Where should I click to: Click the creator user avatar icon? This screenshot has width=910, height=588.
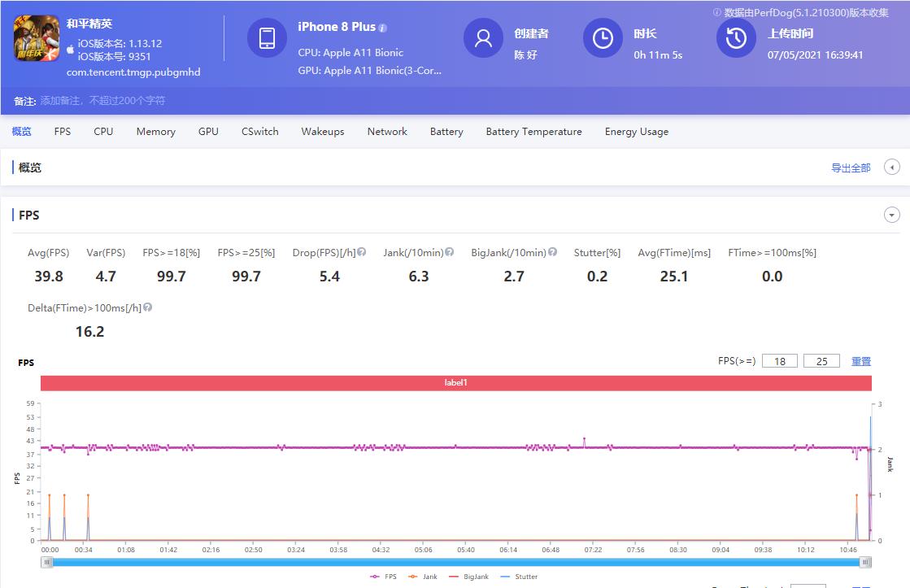click(x=483, y=38)
